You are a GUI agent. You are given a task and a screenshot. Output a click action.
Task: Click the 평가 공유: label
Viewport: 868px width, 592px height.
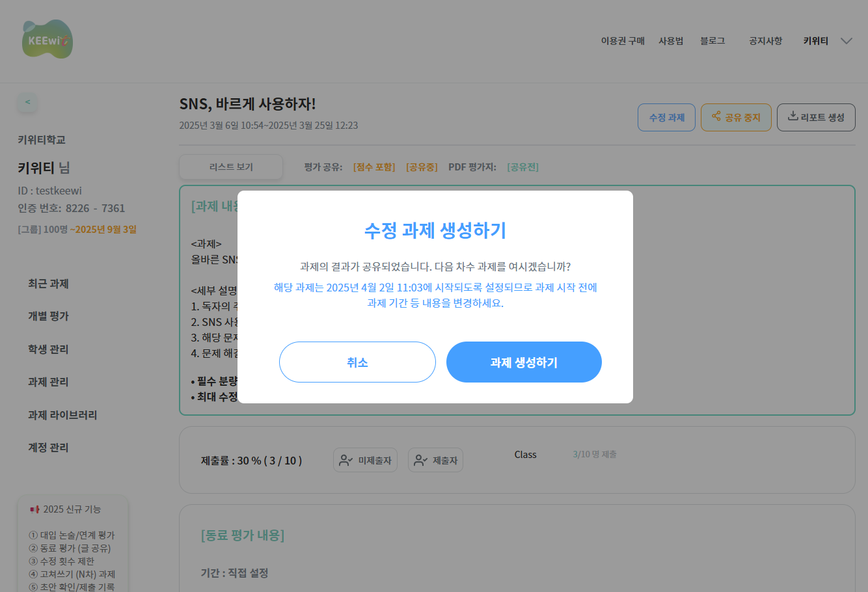point(323,167)
